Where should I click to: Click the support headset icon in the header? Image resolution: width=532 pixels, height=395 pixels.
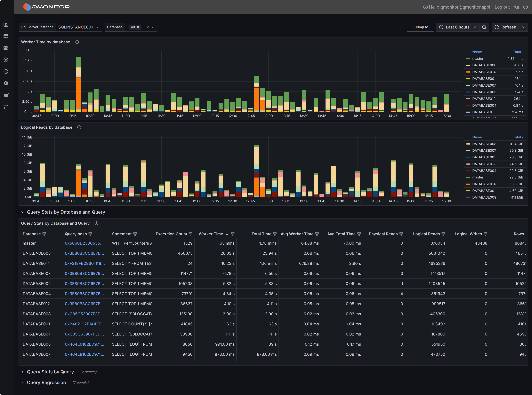[x=517, y=7]
